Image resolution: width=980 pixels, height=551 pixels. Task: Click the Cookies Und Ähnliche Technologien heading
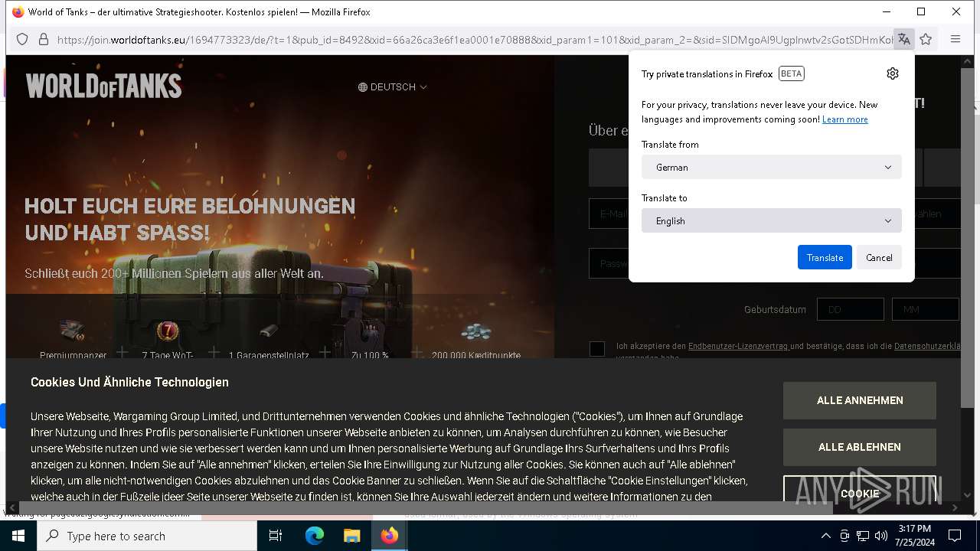click(129, 382)
